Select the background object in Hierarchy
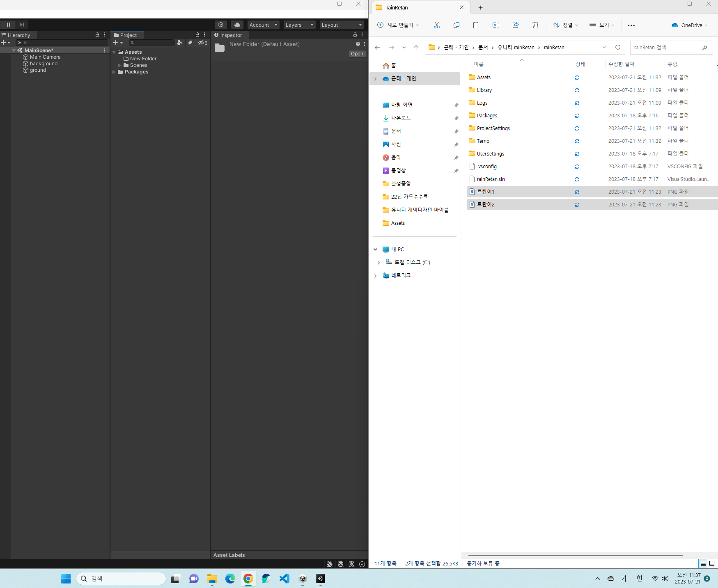 tap(44, 64)
